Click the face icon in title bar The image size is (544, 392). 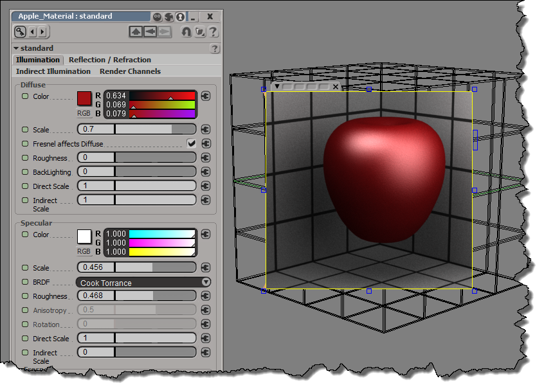tap(158, 17)
